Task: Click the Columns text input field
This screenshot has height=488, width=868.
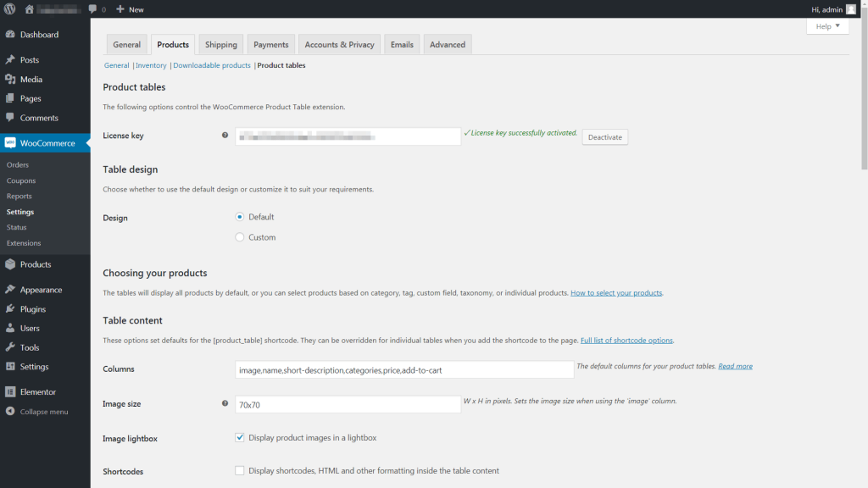Action: point(404,370)
